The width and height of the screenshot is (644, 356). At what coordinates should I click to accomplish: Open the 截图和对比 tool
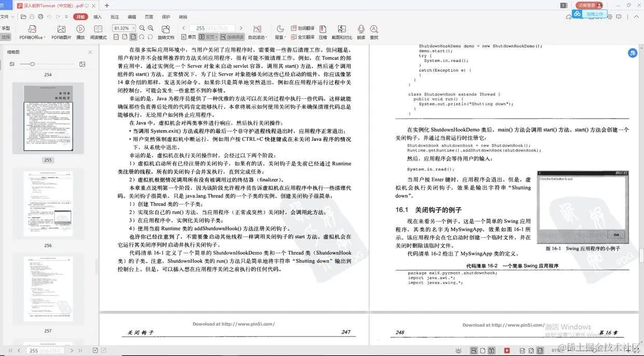pos(342,32)
